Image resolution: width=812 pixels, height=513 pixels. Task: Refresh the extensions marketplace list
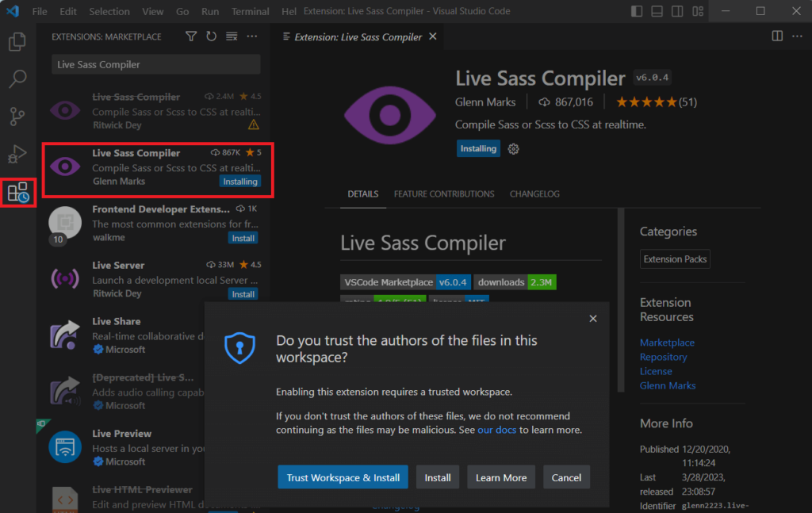click(211, 36)
